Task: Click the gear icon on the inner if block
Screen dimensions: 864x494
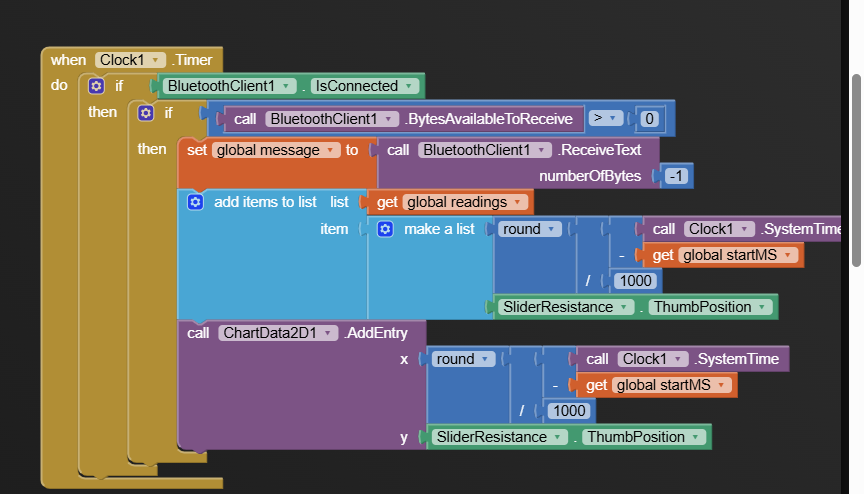Action: [x=146, y=113]
